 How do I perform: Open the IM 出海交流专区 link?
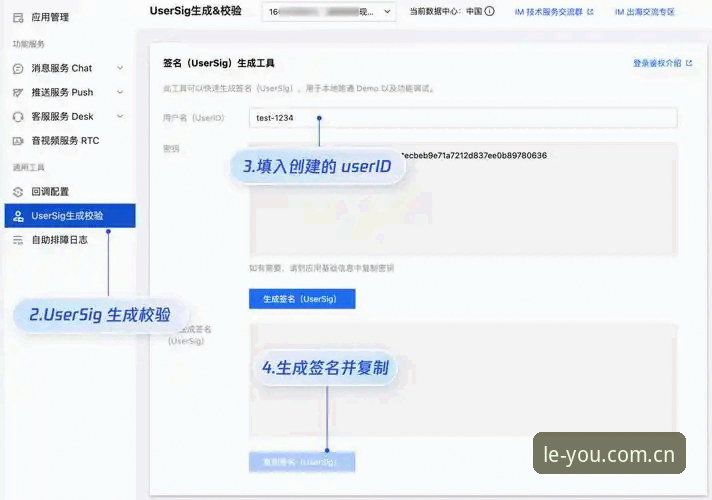[645, 12]
